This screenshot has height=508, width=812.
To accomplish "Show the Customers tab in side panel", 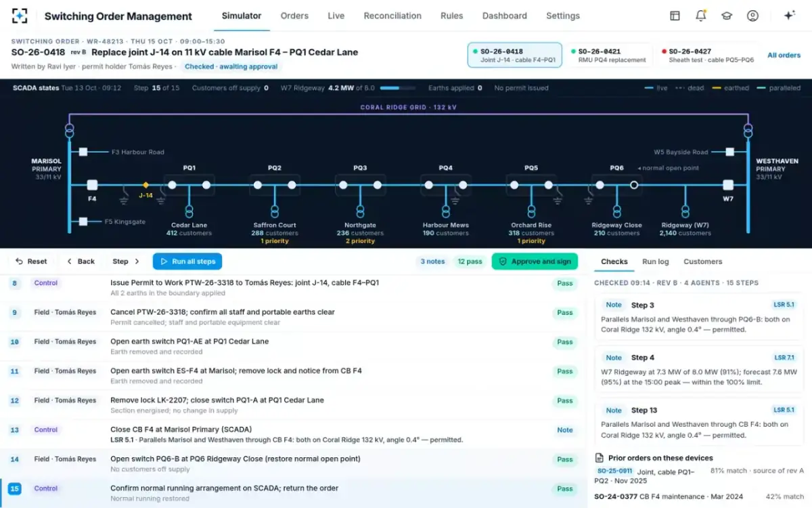I will pos(703,261).
